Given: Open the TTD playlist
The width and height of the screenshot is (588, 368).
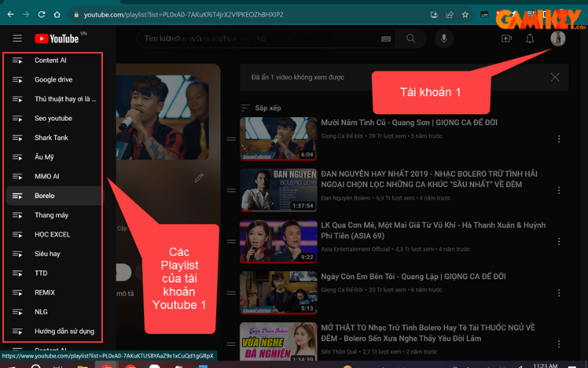Looking at the screenshot, I should [53, 273].
